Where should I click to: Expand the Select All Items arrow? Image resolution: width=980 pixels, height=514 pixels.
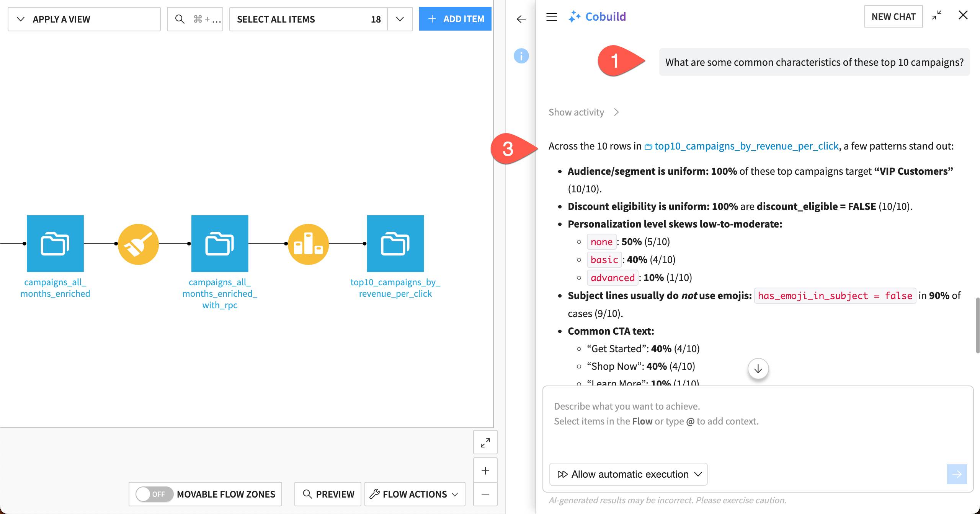400,19
